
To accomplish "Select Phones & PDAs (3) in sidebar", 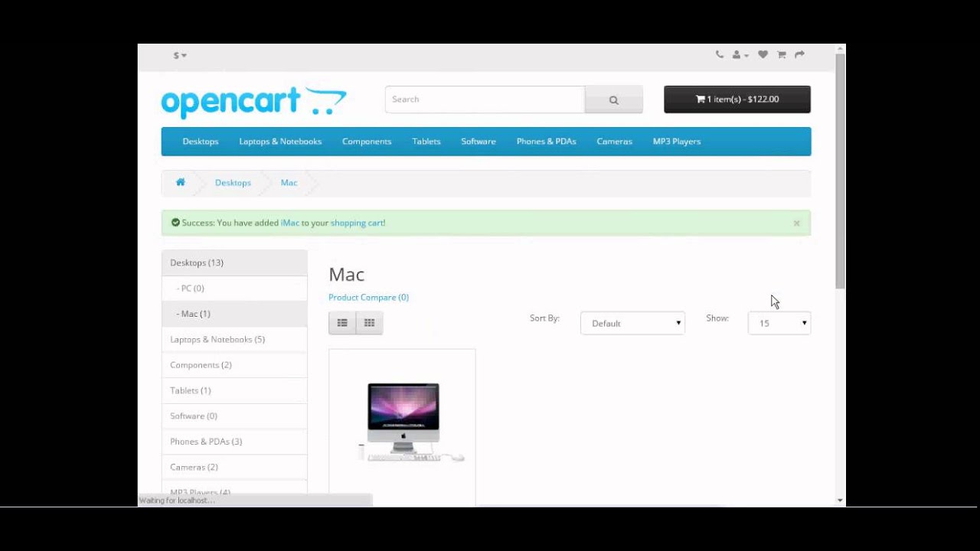I will coord(234,442).
